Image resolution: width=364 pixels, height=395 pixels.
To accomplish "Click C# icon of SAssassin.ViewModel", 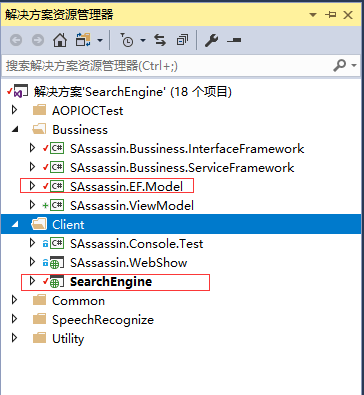I will [57, 205].
